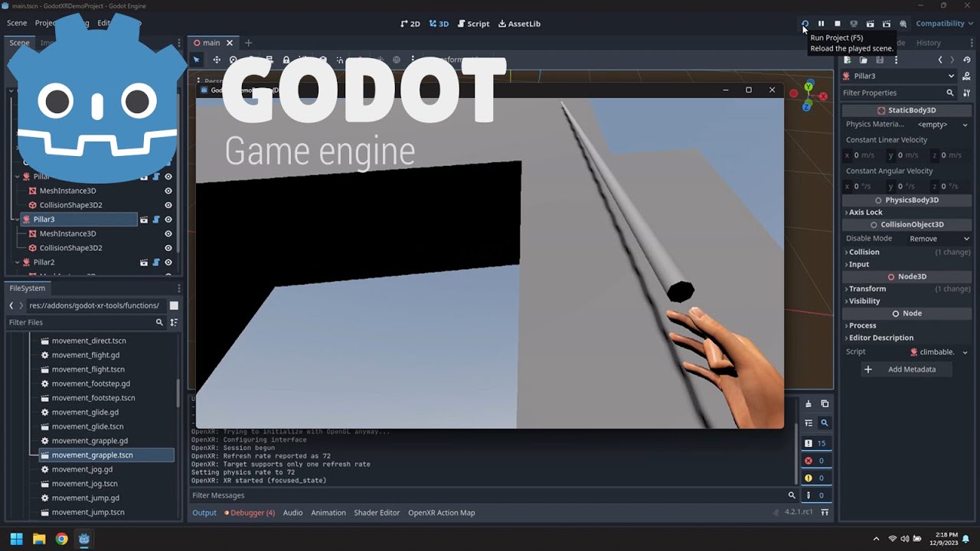
Task: Open the script attached to Pillar2
Action: click(x=156, y=262)
